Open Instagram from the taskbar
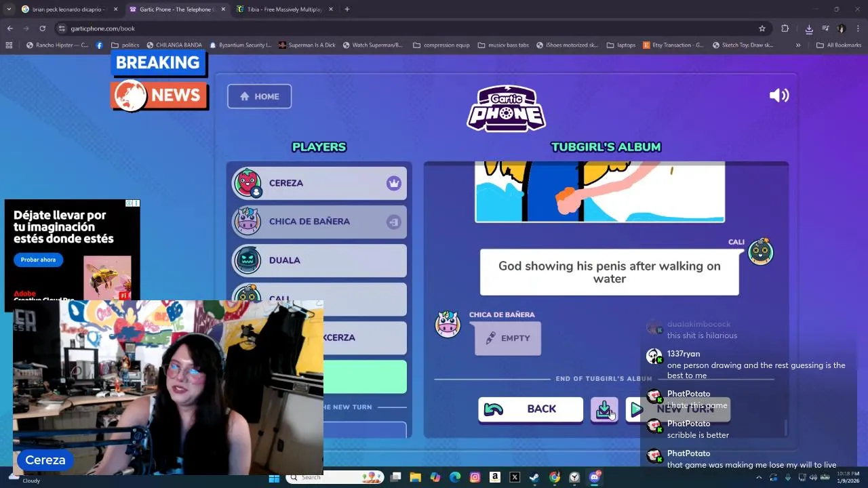The image size is (868, 488). point(475,478)
